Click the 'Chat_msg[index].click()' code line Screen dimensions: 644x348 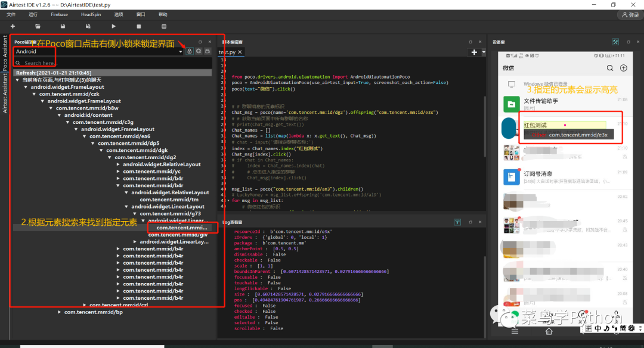(x=261, y=154)
